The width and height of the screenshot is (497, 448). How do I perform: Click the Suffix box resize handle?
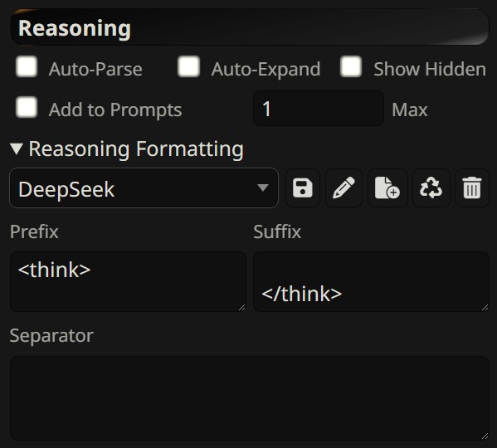(485, 307)
